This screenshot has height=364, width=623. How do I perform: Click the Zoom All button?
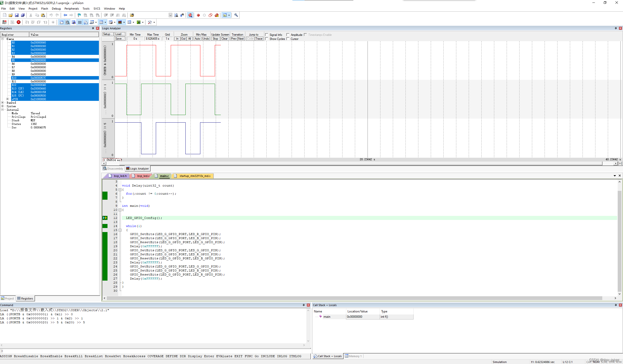click(189, 39)
